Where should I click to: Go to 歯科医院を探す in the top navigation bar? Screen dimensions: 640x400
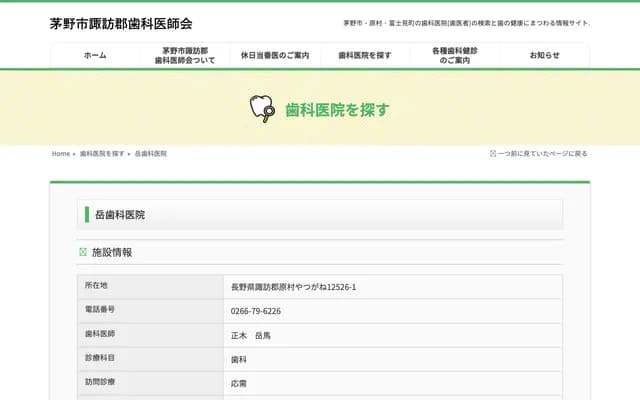click(365, 55)
